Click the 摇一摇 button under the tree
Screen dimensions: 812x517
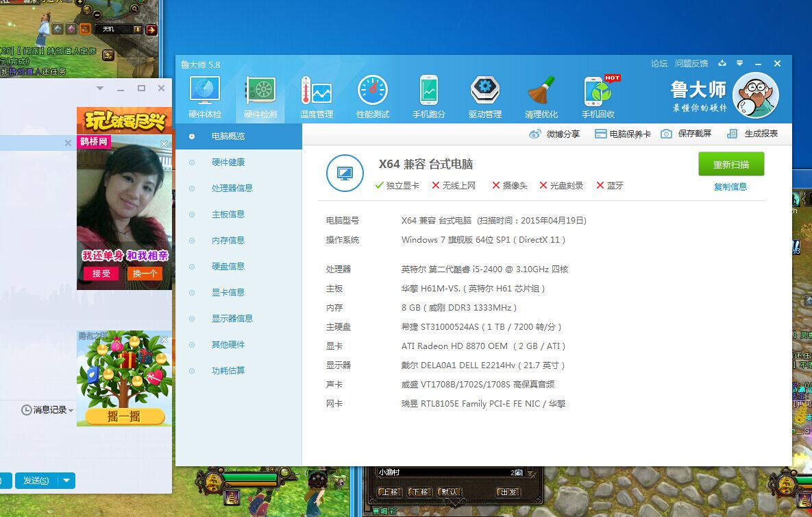(124, 416)
